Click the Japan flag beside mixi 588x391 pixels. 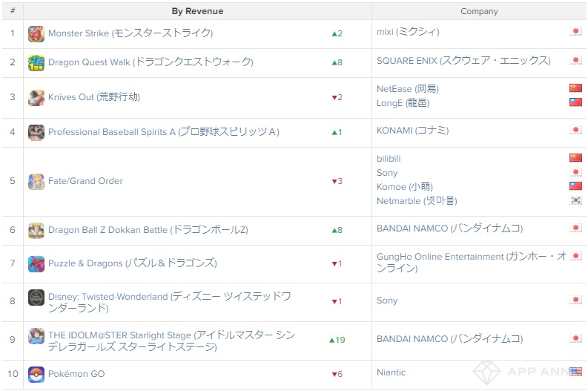(x=575, y=31)
